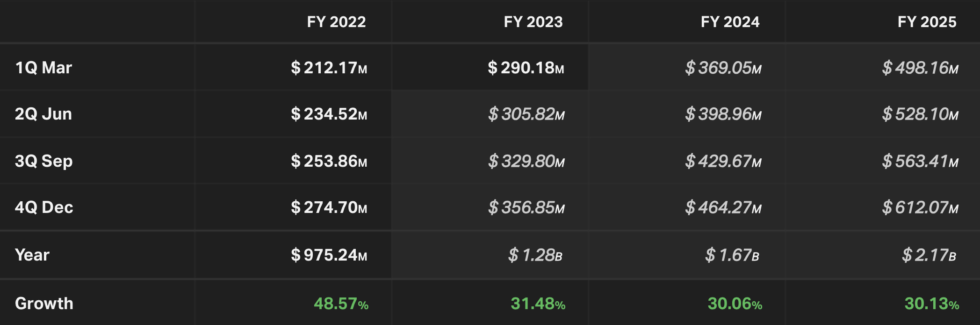The height and width of the screenshot is (325, 980).
Task: Select the $975.24M yearly total
Action: 329,255
